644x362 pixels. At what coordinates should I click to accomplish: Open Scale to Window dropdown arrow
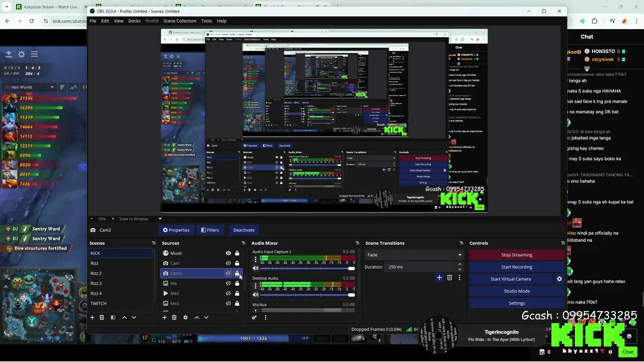click(x=160, y=219)
